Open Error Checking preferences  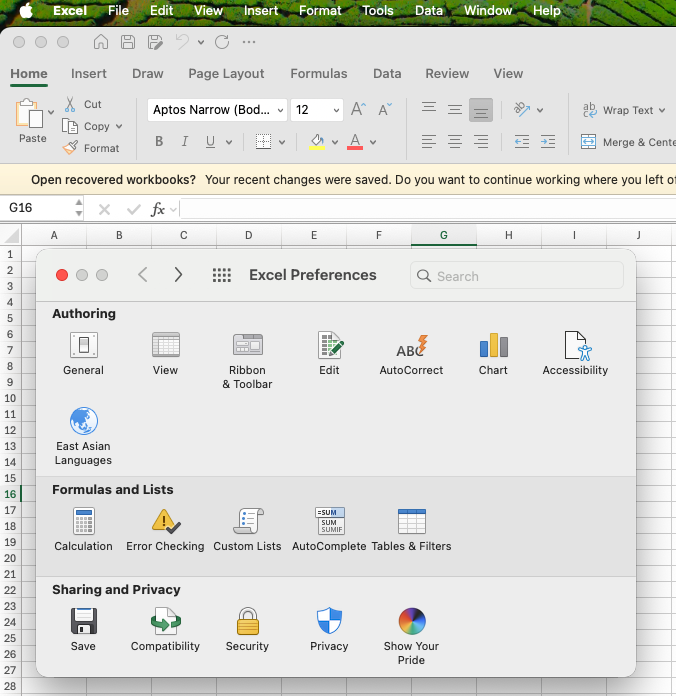click(x=165, y=529)
